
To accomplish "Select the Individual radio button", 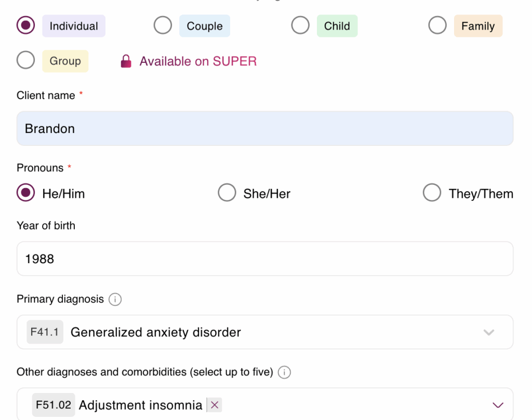I will coord(26,25).
